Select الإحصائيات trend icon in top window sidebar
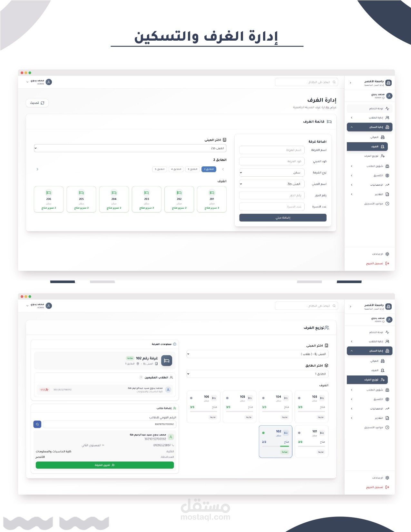The width and height of the screenshot is (411, 532). 387,185
